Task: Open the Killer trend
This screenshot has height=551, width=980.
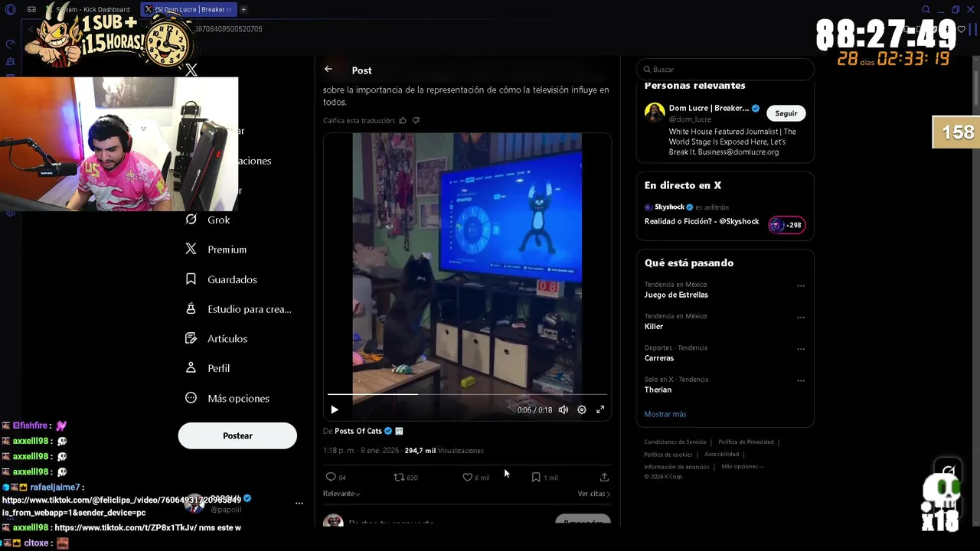Action: 654,327
